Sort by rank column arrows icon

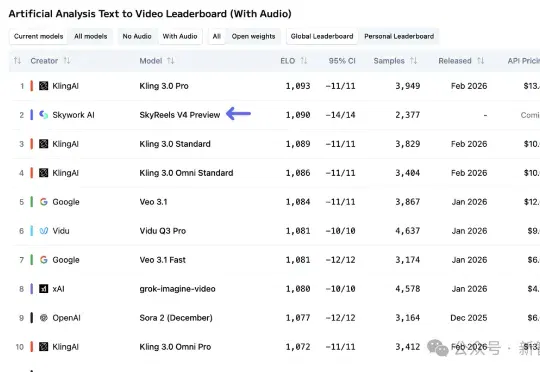pos(17,61)
